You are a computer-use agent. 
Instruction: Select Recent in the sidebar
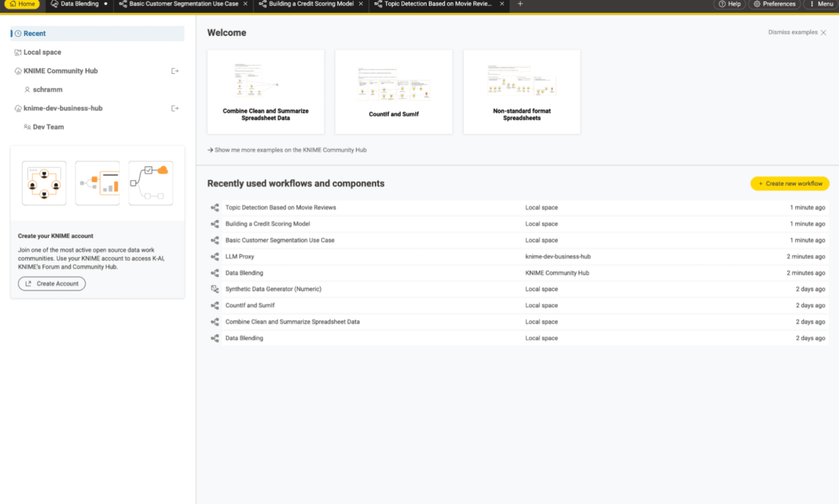point(97,34)
